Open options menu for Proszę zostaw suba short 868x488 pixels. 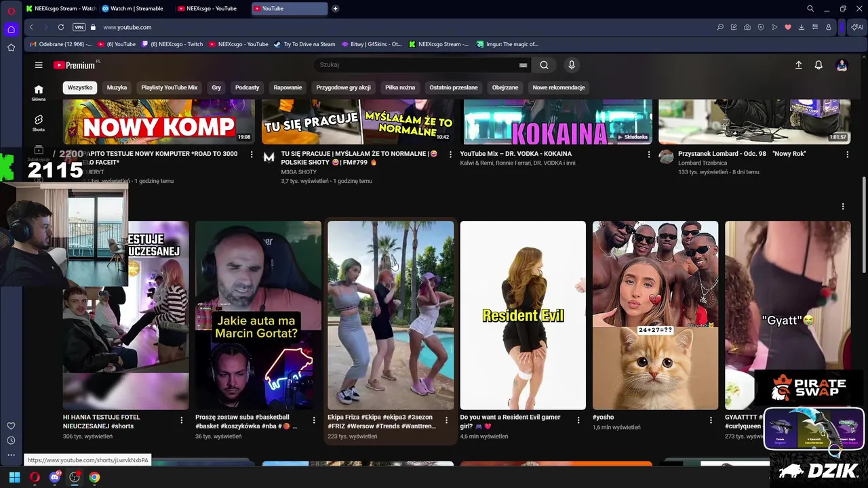tap(313, 420)
